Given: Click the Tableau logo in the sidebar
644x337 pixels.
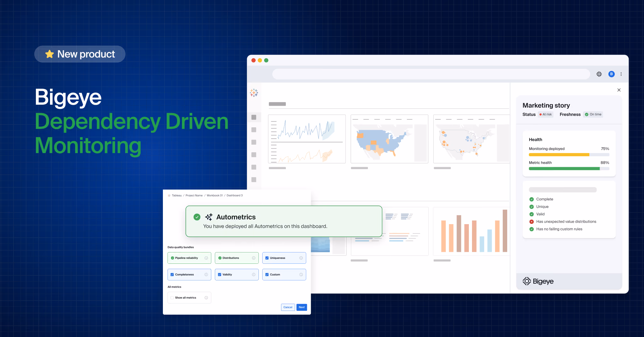Looking at the screenshot, I should [x=254, y=93].
